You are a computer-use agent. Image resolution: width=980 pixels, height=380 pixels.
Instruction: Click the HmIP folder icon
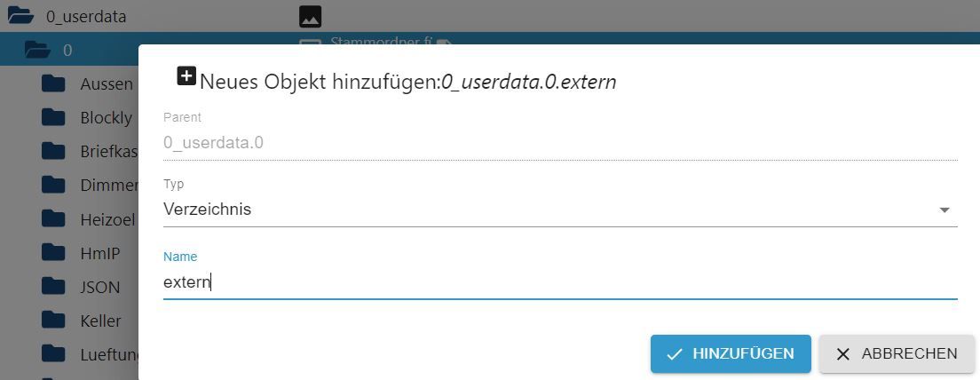(x=54, y=253)
